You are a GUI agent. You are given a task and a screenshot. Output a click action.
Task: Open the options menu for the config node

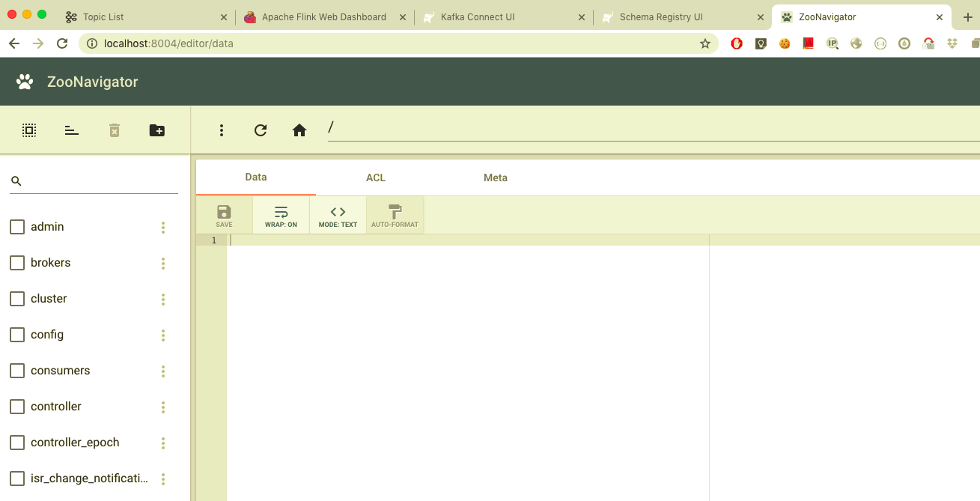(163, 335)
